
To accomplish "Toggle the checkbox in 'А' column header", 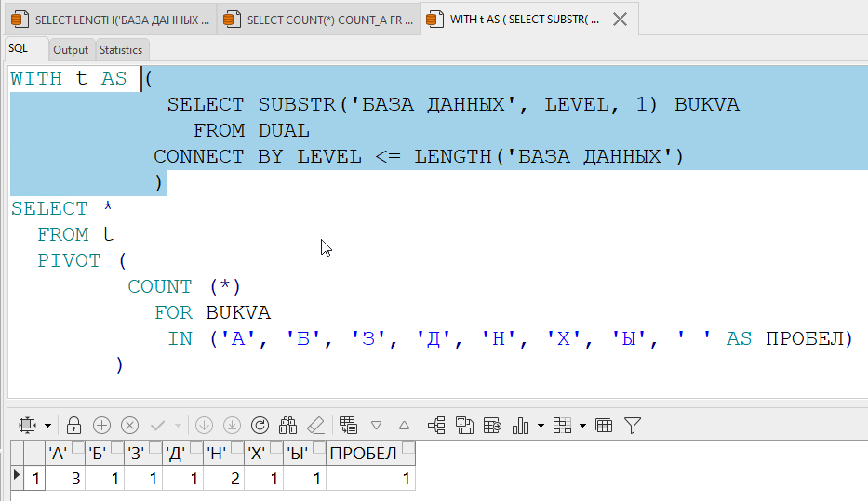I will coord(77,449).
